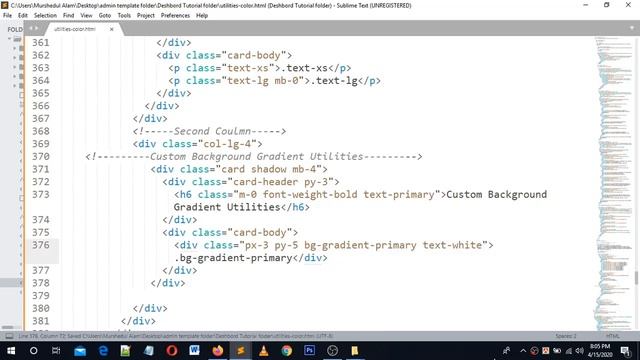
Task: Click line number 376 in gutter
Action: [x=41, y=245]
